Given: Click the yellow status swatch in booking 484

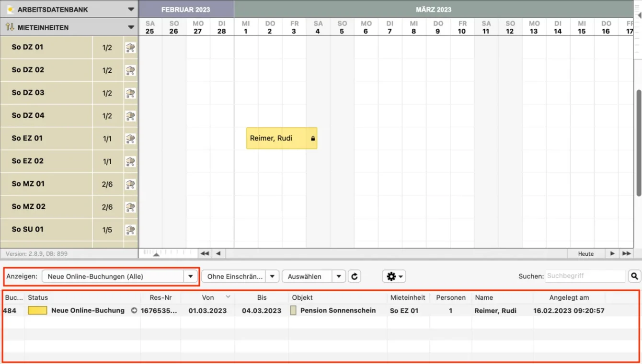Looking at the screenshot, I should [37, 310].
